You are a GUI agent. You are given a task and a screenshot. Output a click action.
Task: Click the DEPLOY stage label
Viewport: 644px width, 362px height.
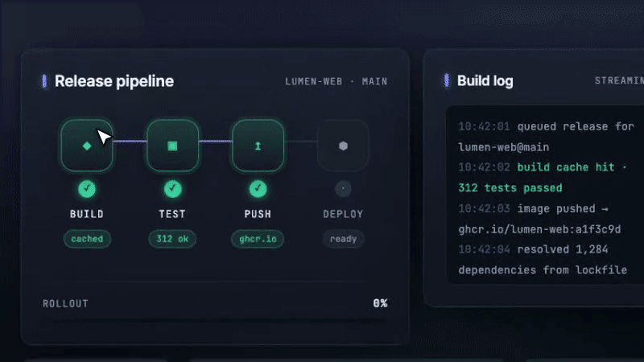coord(344,214)
